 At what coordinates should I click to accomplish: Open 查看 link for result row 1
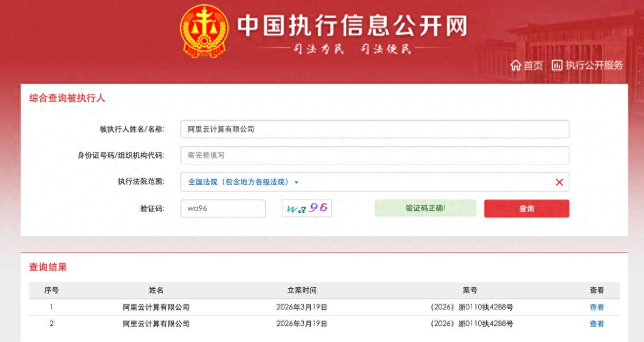597,308
